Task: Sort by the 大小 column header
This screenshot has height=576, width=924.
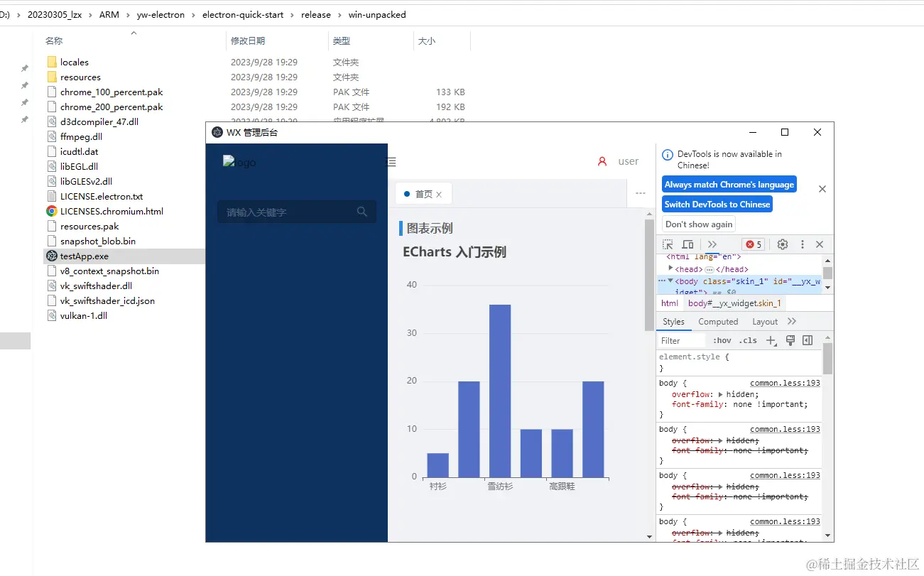Action: coord(427,41)
